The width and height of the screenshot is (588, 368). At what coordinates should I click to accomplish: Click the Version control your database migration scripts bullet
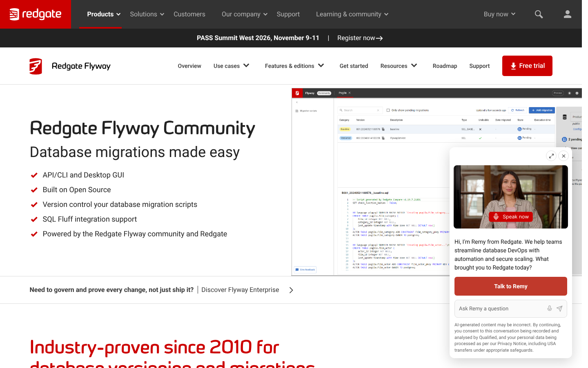pos(120,204)
